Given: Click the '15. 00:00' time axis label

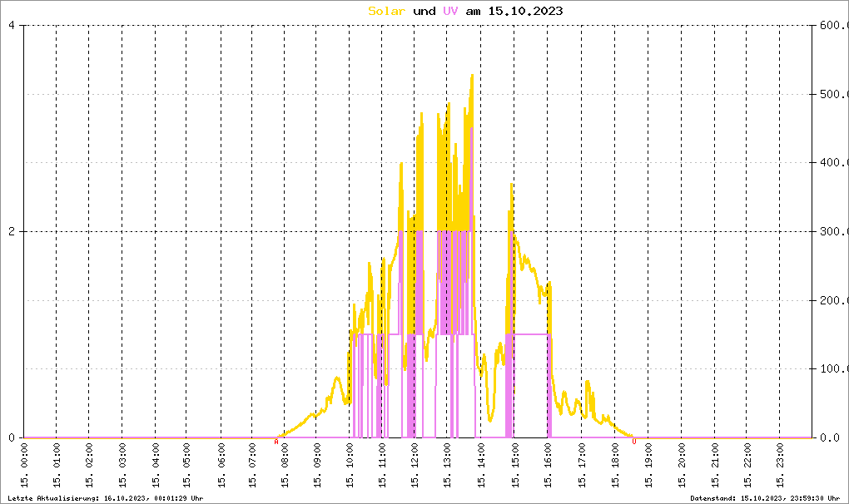Looking at the screenshot, I should point(24,465).
